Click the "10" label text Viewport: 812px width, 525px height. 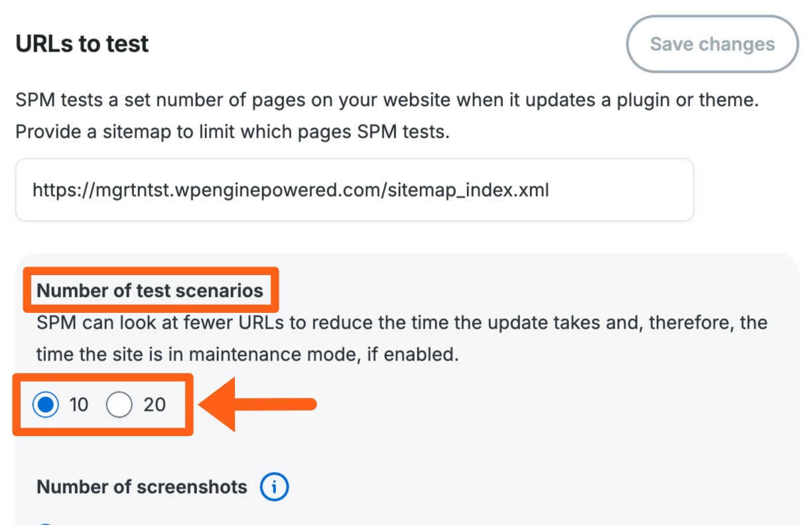click(78, 404)
